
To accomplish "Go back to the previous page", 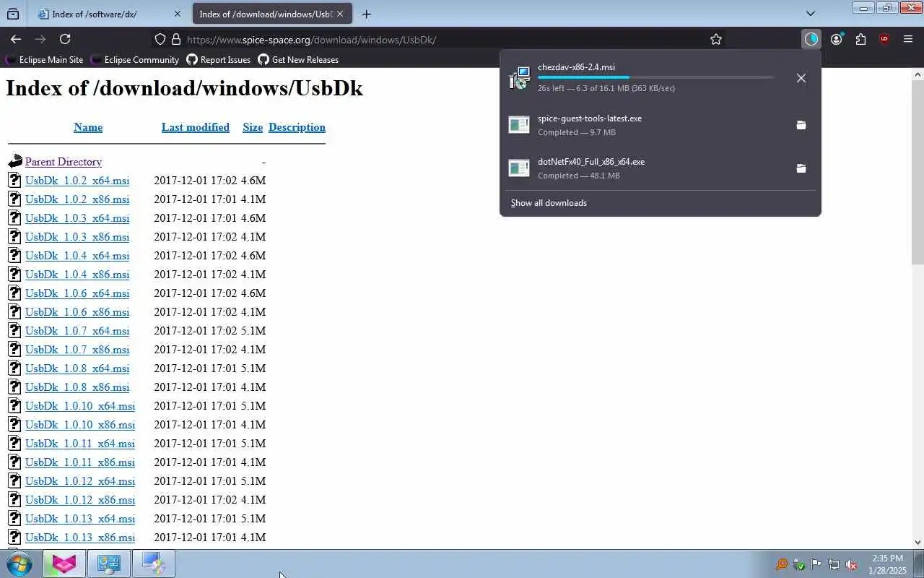I will click(x=16, y=39).
